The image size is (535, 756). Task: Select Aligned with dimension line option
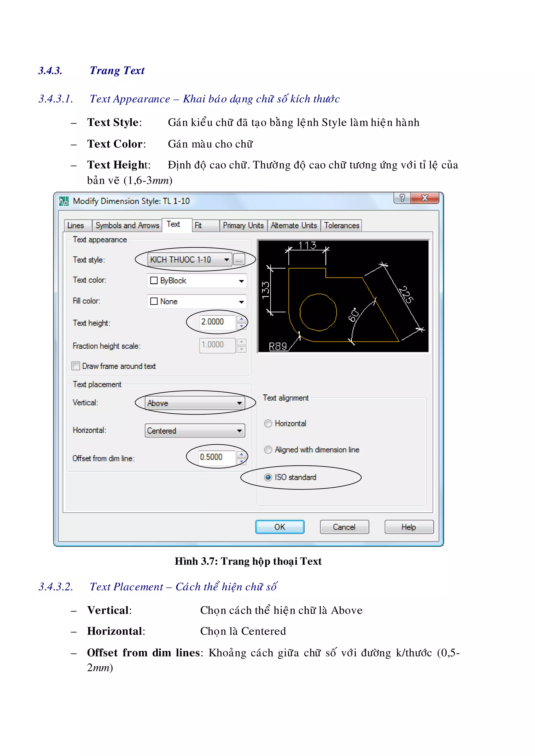pyautogui.click(x=268, y=450)
